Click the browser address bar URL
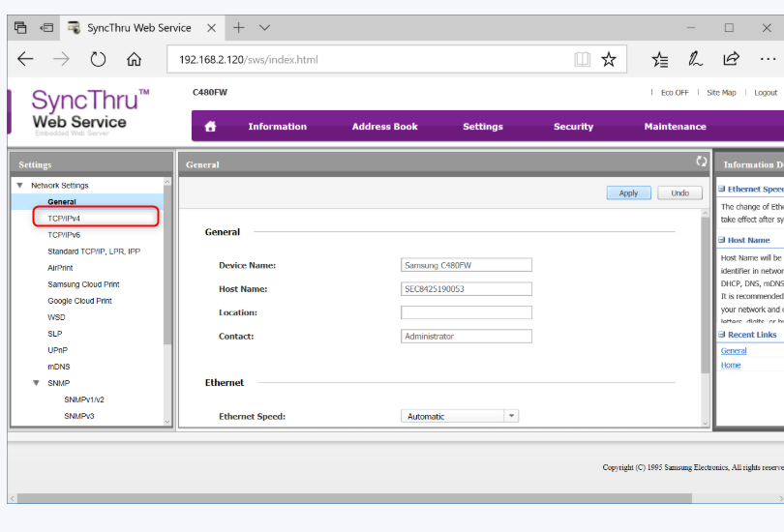This screenshot has height=532, width=784. pyautogui.click(x=249, y=59)
